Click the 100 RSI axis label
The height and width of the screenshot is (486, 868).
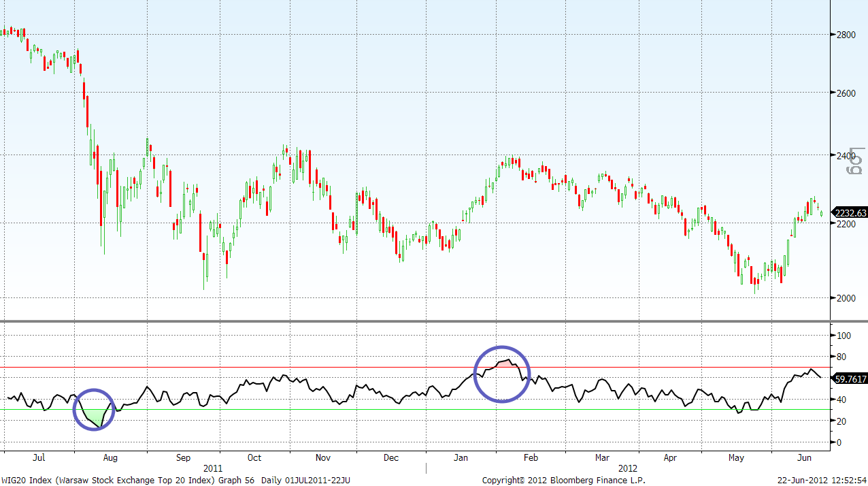click(844, 336)
